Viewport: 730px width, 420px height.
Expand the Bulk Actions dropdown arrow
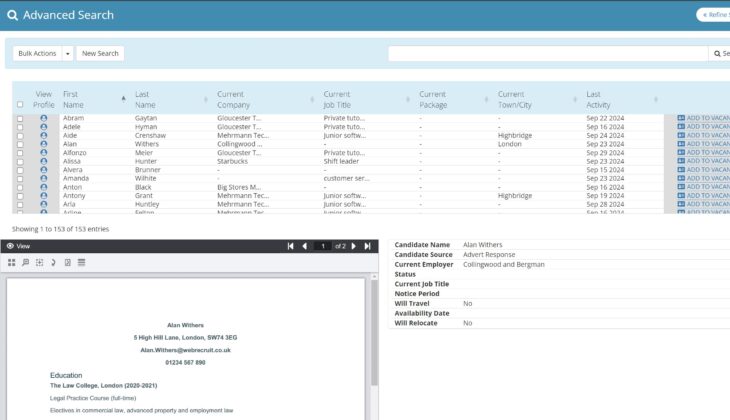(67, 53)
